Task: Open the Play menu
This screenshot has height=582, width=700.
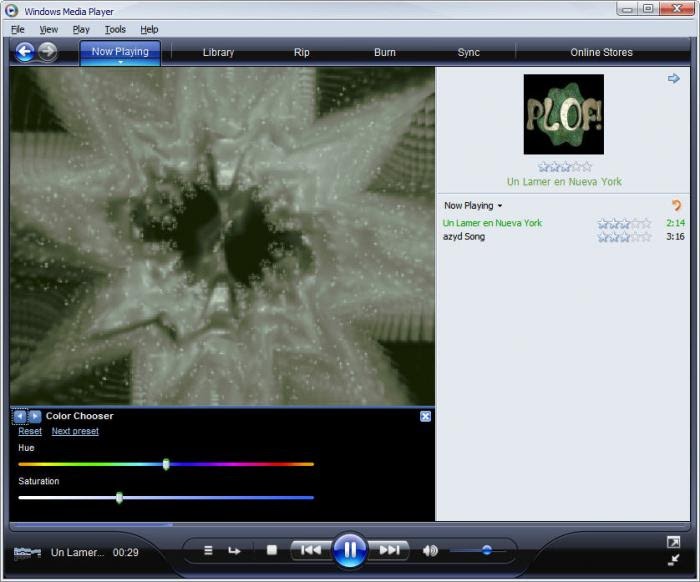Action: 81,29
